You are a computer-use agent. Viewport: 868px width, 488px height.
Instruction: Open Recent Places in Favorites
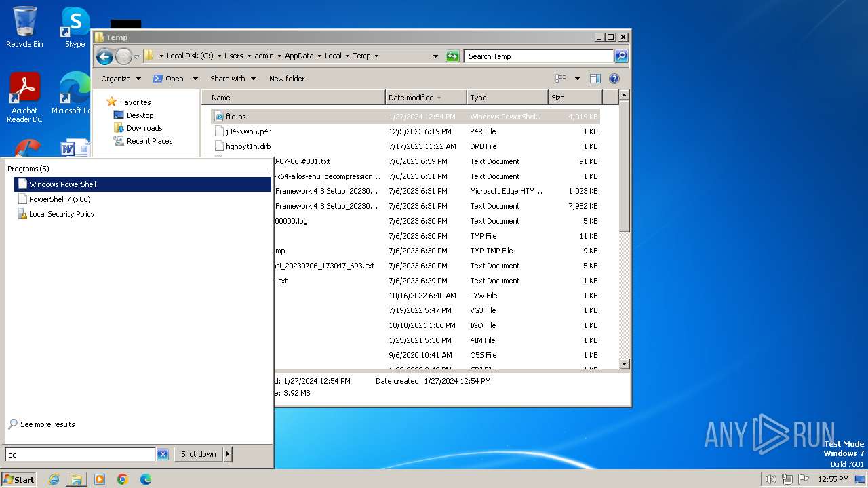[149, 141]
